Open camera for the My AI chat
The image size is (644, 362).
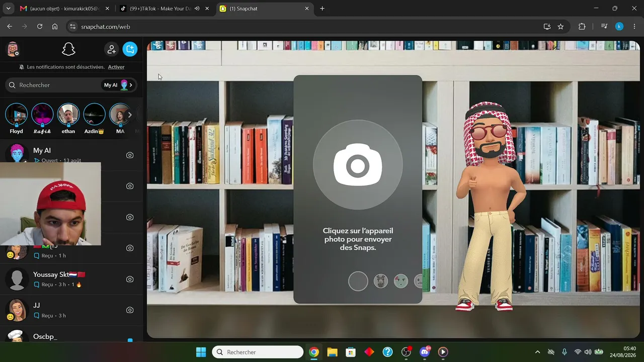click(x=130, y=155)
